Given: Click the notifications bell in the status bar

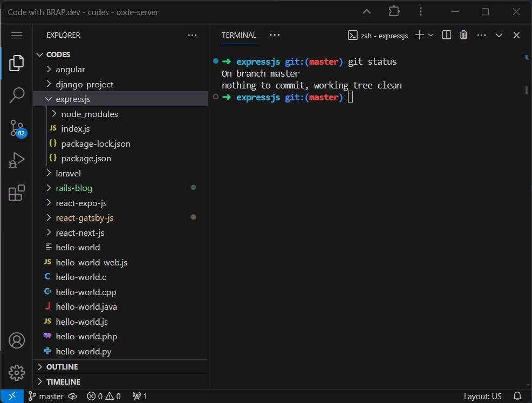Looking at the screenshot, I should click(517, 396).
